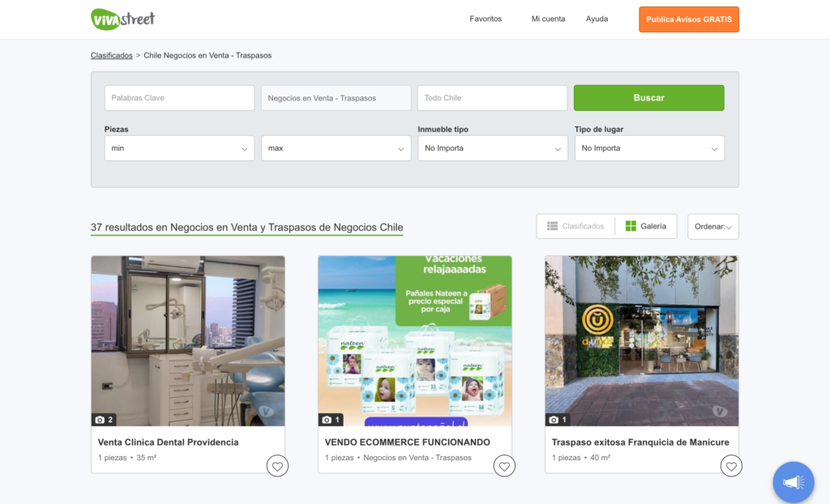
Task: Save the Franquicia de Manicure listing with heart
Action: pos(731,466)
